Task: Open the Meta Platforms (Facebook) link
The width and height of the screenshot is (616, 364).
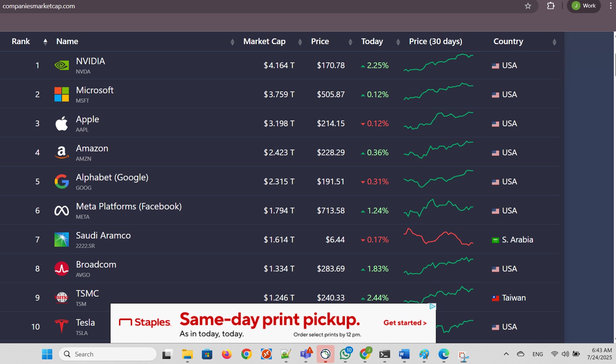Action: [129, 207]
